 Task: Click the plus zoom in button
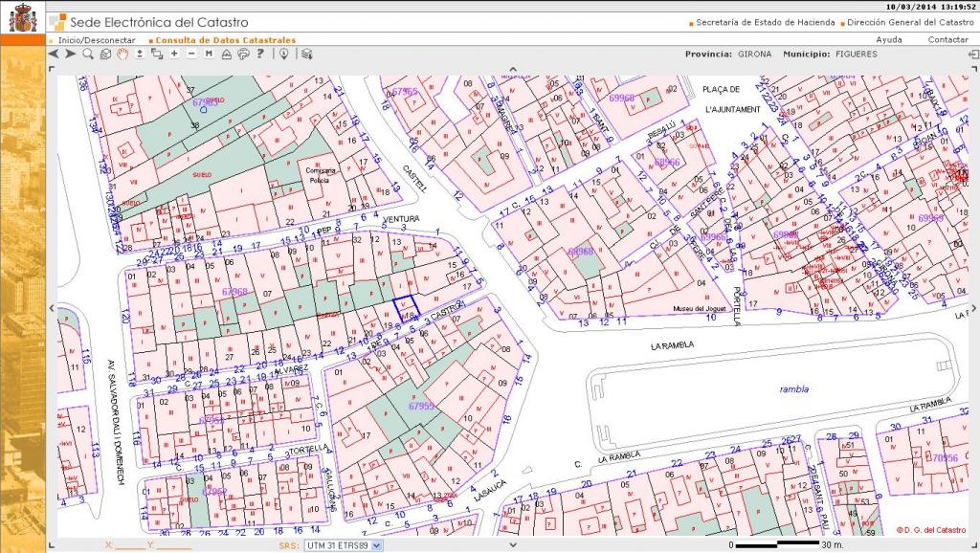(174, 55)
